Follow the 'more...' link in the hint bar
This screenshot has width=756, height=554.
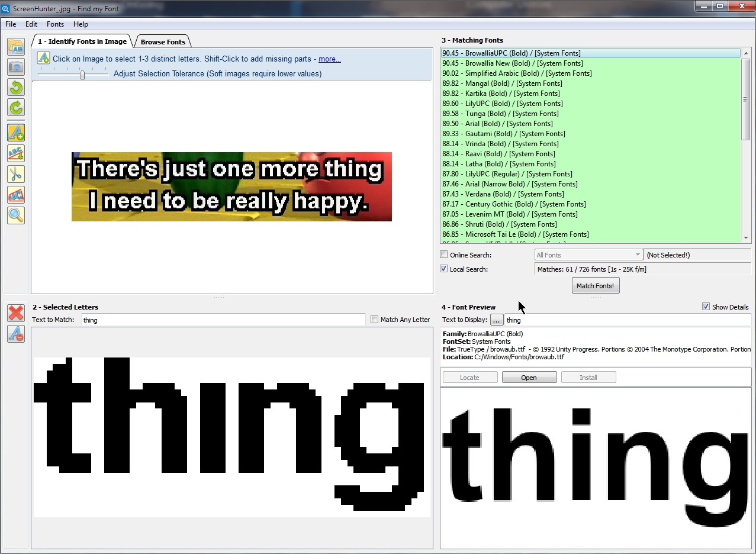point(330,59)
